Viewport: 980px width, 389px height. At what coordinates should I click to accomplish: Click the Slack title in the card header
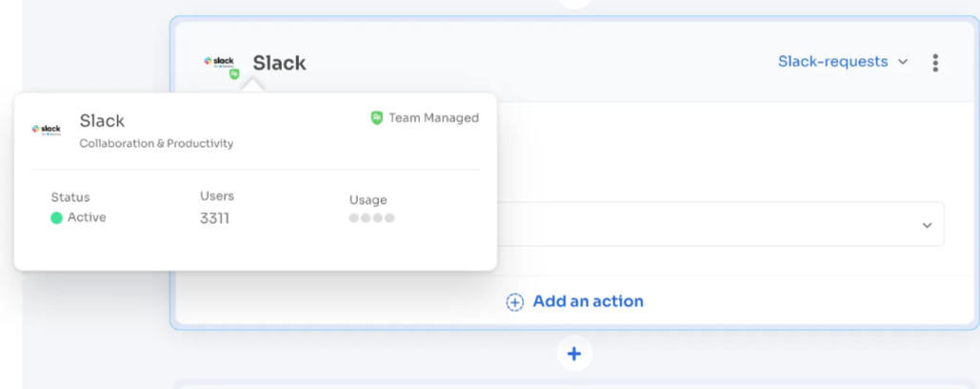279,63
